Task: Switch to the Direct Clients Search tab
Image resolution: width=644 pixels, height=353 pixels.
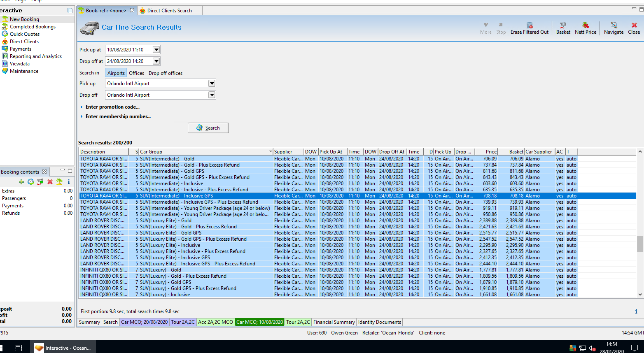Action: (169, 11)
